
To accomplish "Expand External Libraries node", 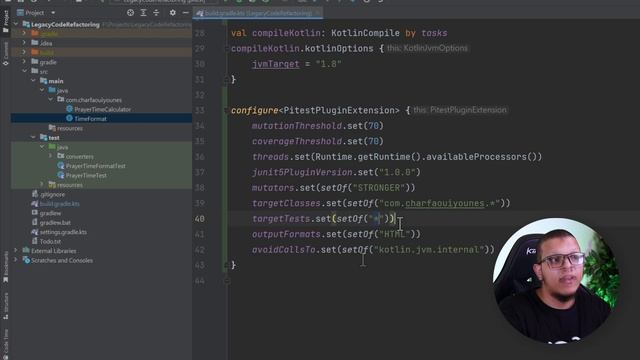I will 16,251.
